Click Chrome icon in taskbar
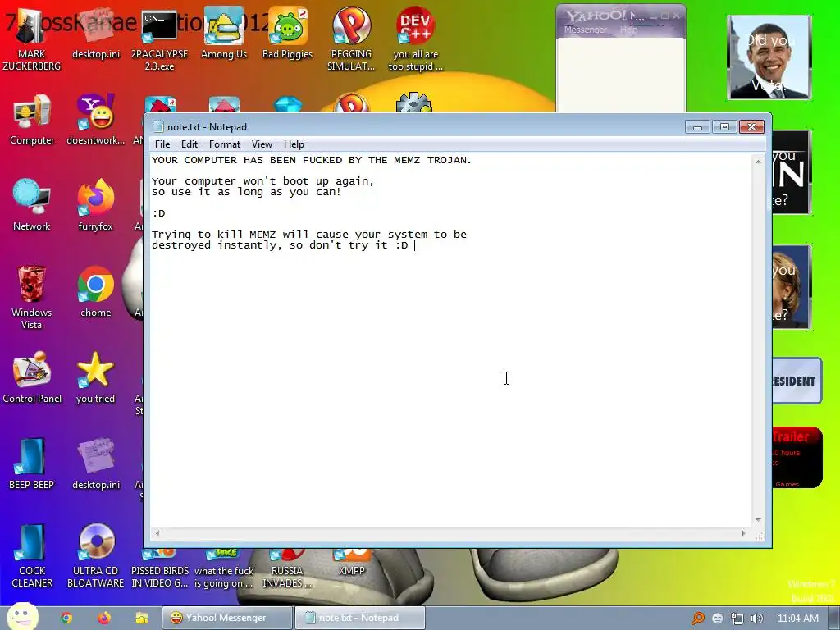The width and height of the screenshot is (840, 630). (66, 619)
